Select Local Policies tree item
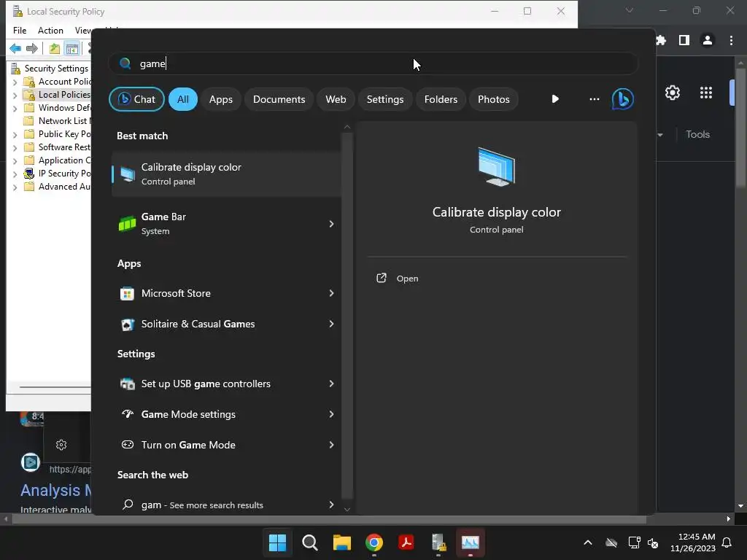The image size is (747, 560). click(x=64, y=94)
